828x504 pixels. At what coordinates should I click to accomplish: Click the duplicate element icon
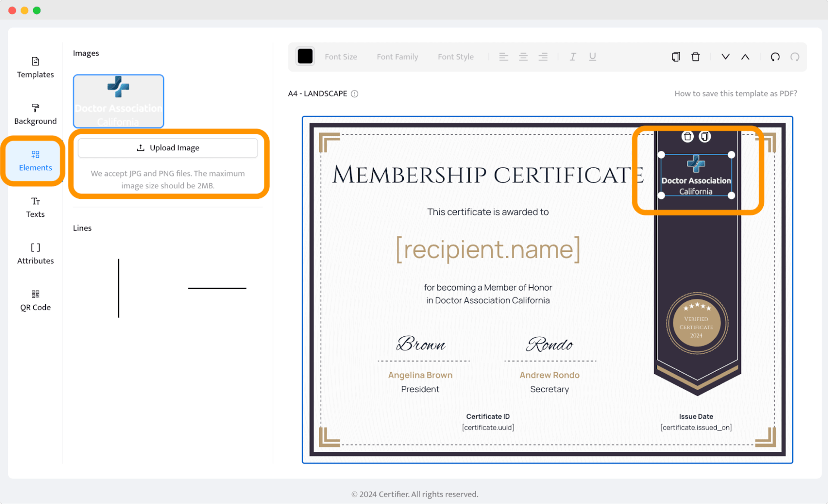pos(706,137)
